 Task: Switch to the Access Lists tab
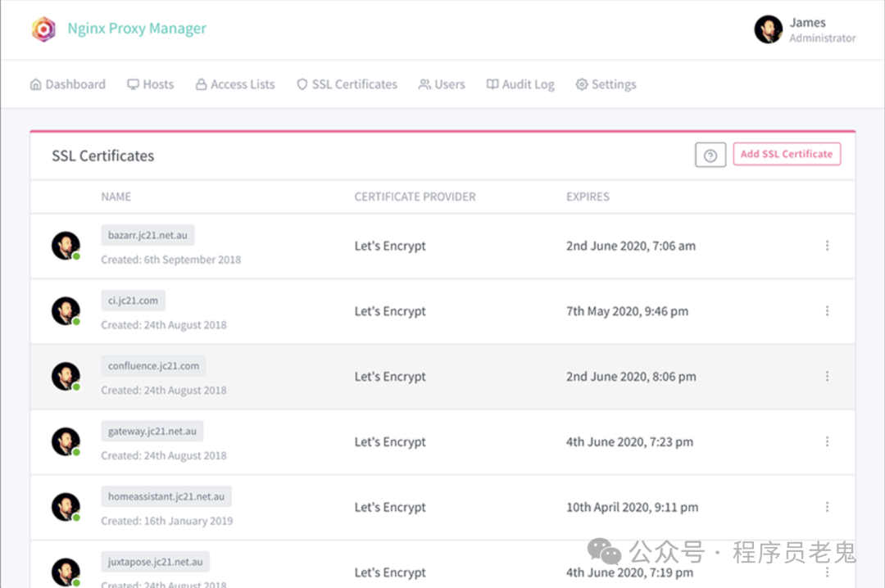pyautogui.click(x=235, y=84)
